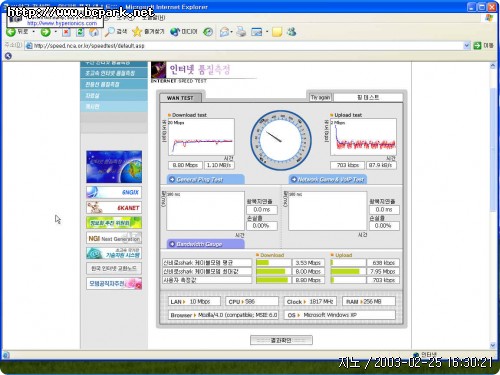Click the 7.95 Mbps upload bar
500x375 pixels.
point(348,272)
